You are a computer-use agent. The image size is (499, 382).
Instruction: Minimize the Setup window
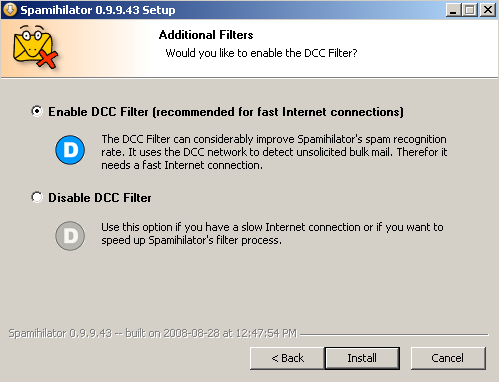[x=453, y=10]
